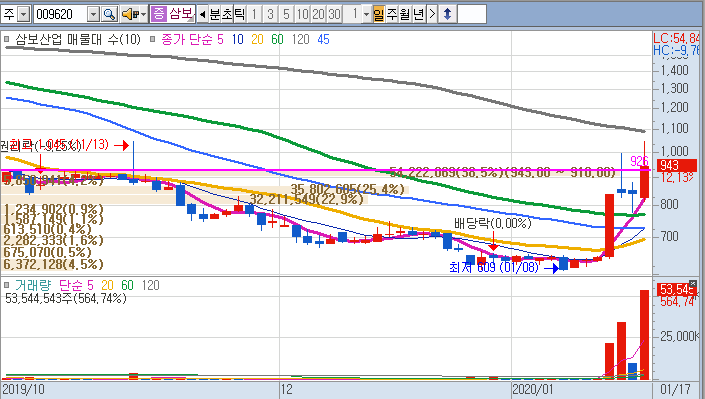Select the 10 interval button

coord(302,14)
